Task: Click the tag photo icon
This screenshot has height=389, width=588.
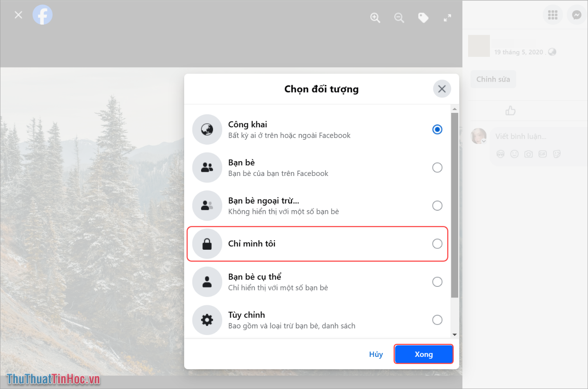Action: [x=423, y=18]
